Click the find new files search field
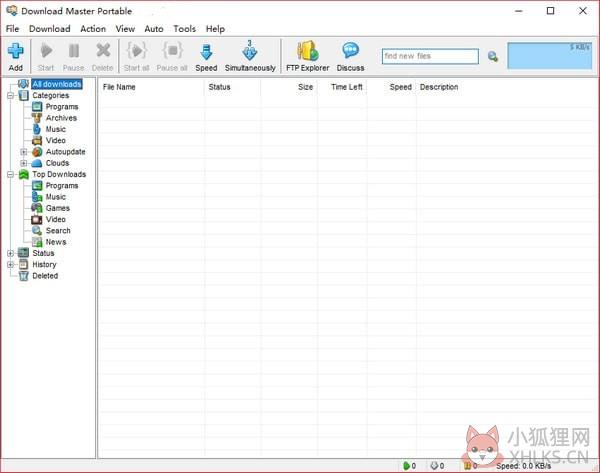Screen dimensions: 600x473 coord(430,56)
